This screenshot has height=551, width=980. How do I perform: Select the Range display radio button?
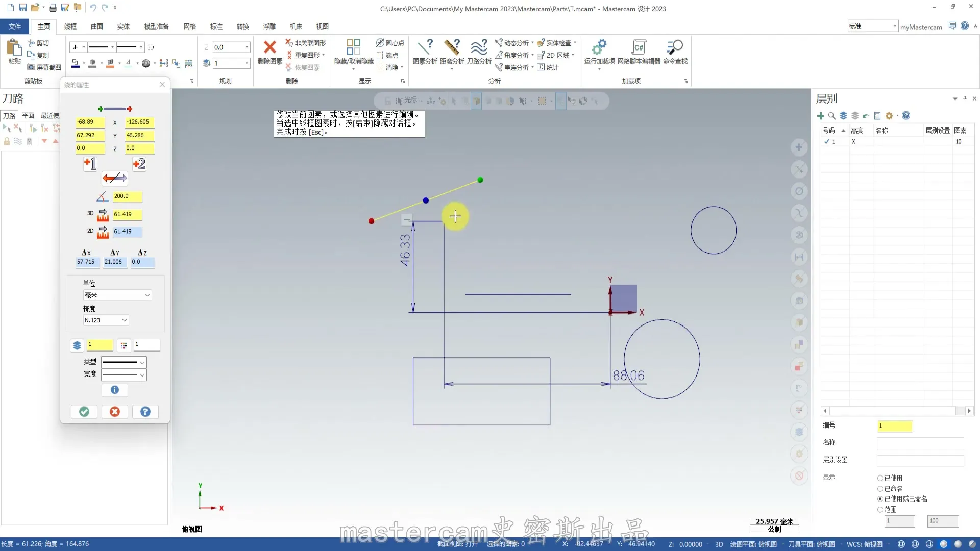(880, 510)
